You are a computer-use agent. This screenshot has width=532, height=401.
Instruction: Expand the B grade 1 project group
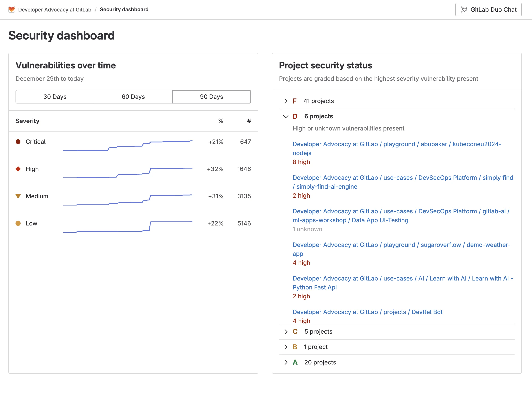pos(286,347)
